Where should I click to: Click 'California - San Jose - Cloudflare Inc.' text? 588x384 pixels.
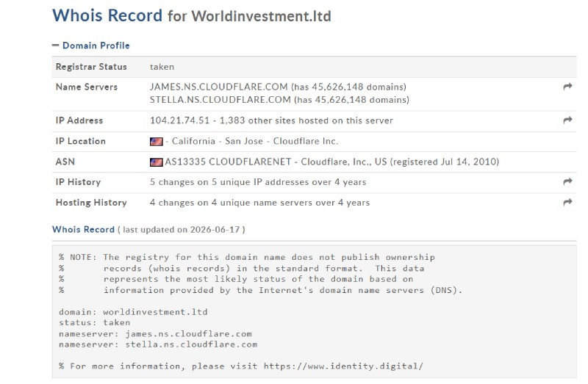255,141
